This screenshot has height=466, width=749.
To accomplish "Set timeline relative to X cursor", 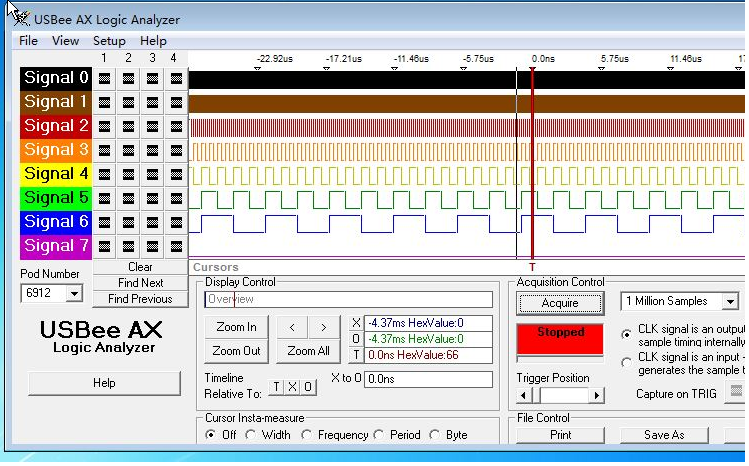I will 293,387.
